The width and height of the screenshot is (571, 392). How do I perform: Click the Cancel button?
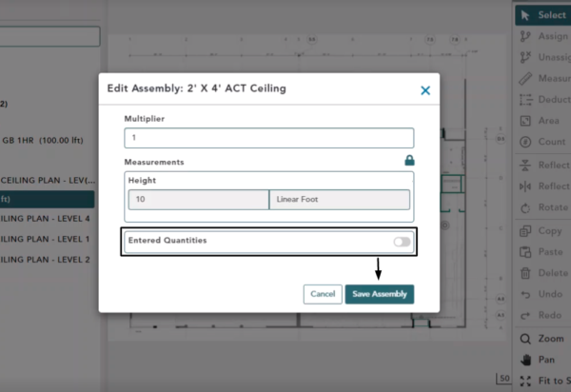(323, 294)
